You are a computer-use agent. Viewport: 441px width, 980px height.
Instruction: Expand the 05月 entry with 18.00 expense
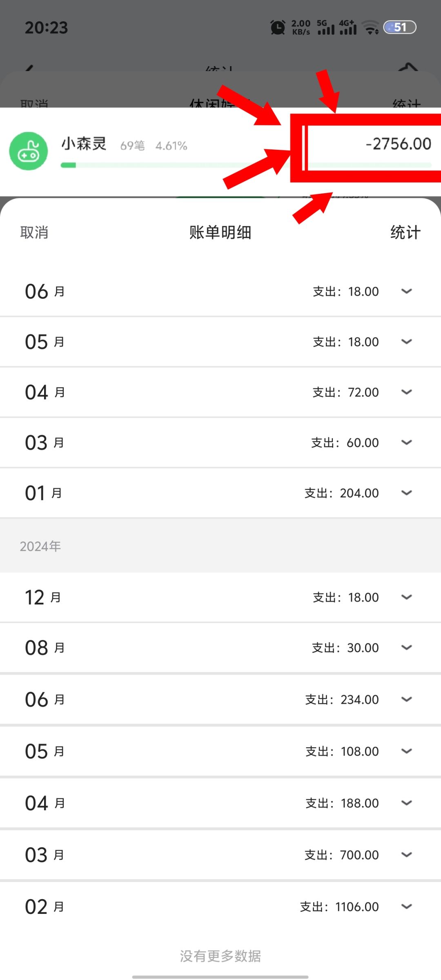pyautogui.click(x=406, y=341)
